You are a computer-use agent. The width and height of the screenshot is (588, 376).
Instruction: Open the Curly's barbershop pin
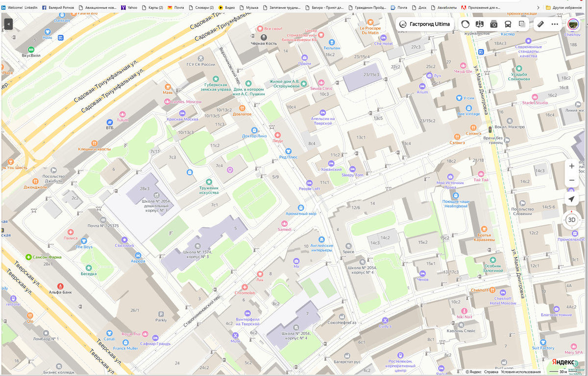click(385, 320)
